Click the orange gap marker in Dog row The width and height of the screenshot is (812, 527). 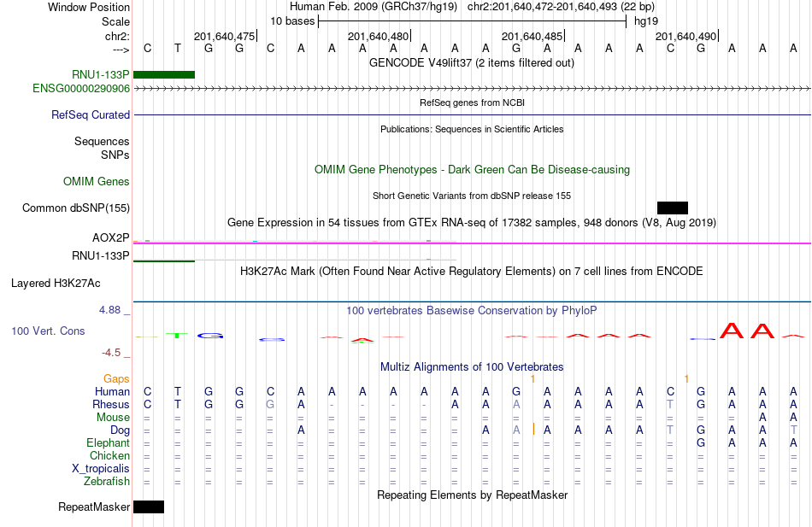[533, 429]
